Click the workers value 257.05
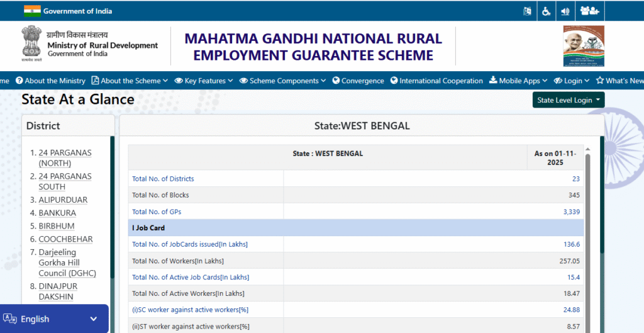Screen dimensions: 644x333 point(569,261)
